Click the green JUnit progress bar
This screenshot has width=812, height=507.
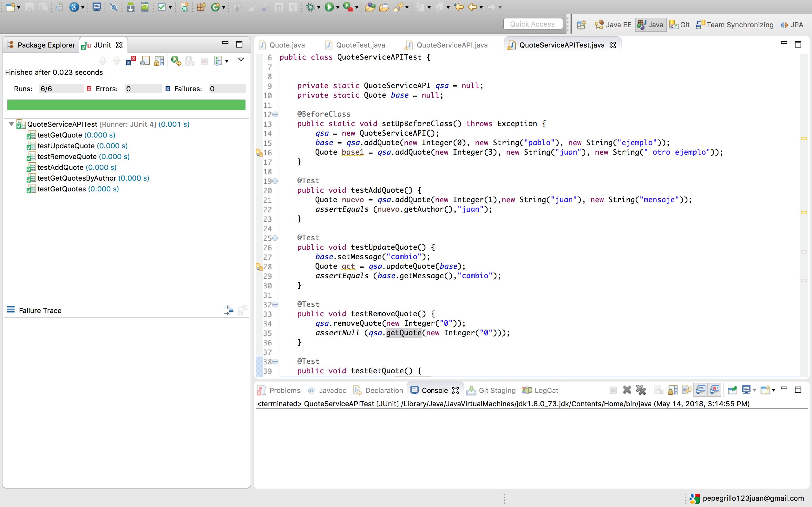click(126, 105)
